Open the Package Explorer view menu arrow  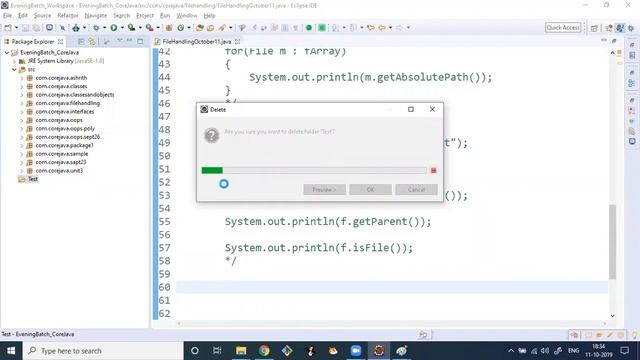pyautogui.click(x=120, y=41)
